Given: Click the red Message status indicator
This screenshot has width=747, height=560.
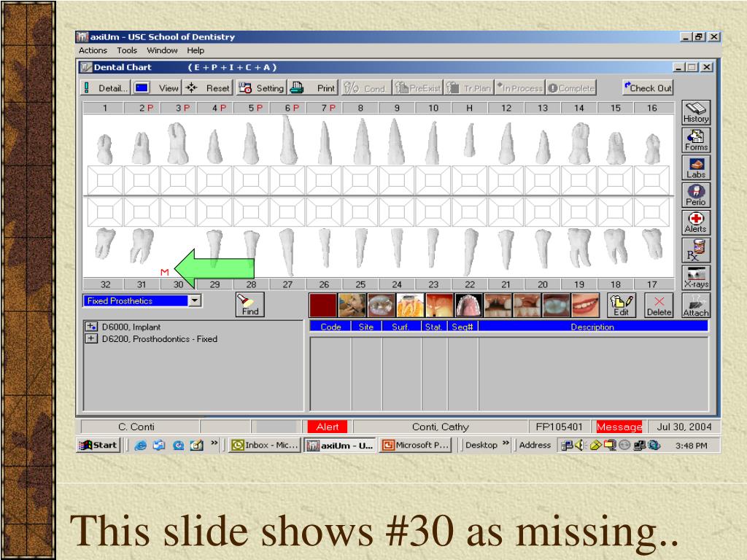Looking at the screenshot, I should pos(619,427).
